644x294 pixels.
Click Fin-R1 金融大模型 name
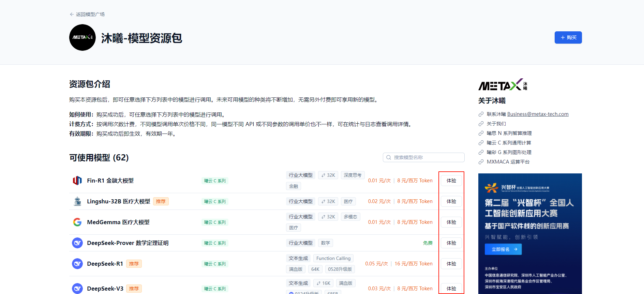pos(110,181)
